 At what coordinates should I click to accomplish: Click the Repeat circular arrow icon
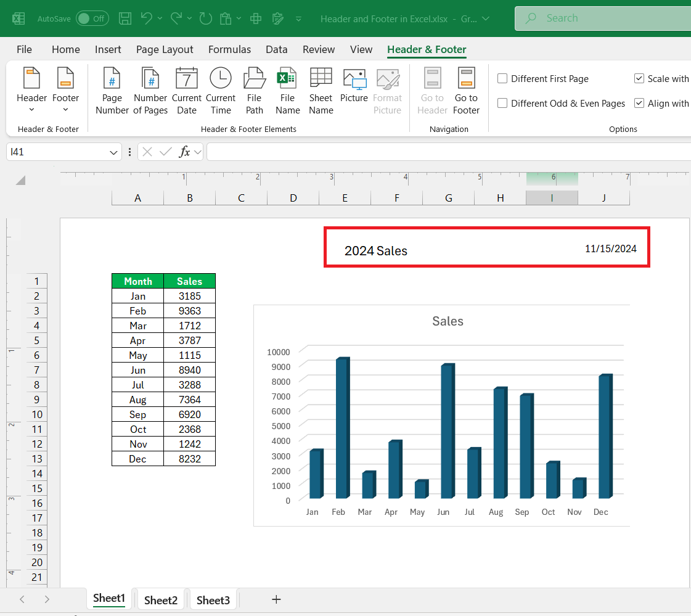coord(205,18)
